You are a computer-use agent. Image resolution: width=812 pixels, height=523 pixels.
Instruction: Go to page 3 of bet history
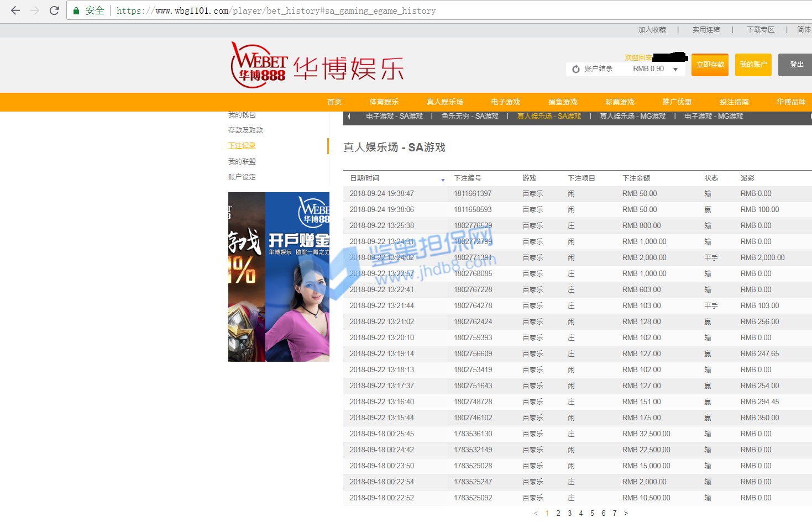(x=569, y=513)
